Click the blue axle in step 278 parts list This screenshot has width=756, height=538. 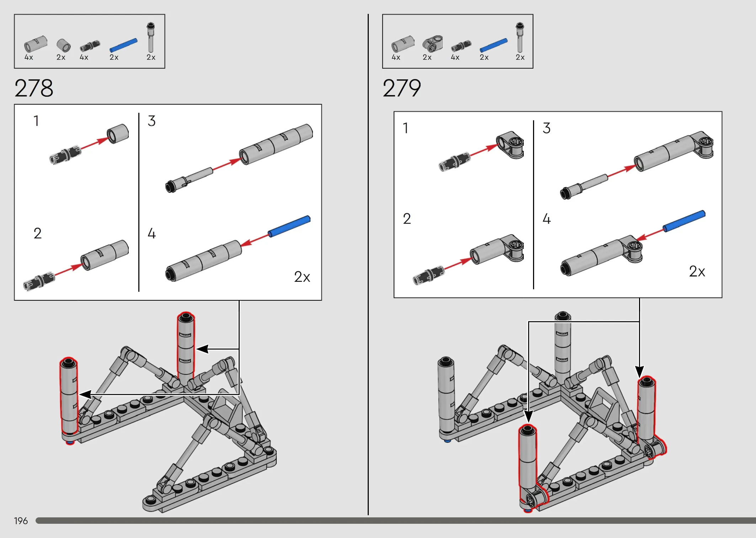point(123,45)
